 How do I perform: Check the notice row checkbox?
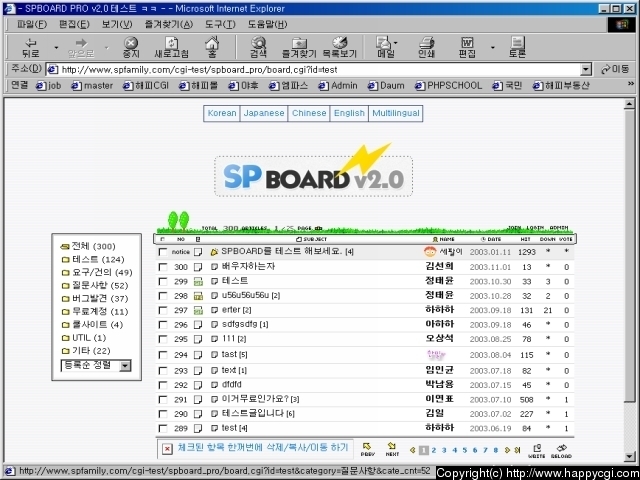click(163, 252)
